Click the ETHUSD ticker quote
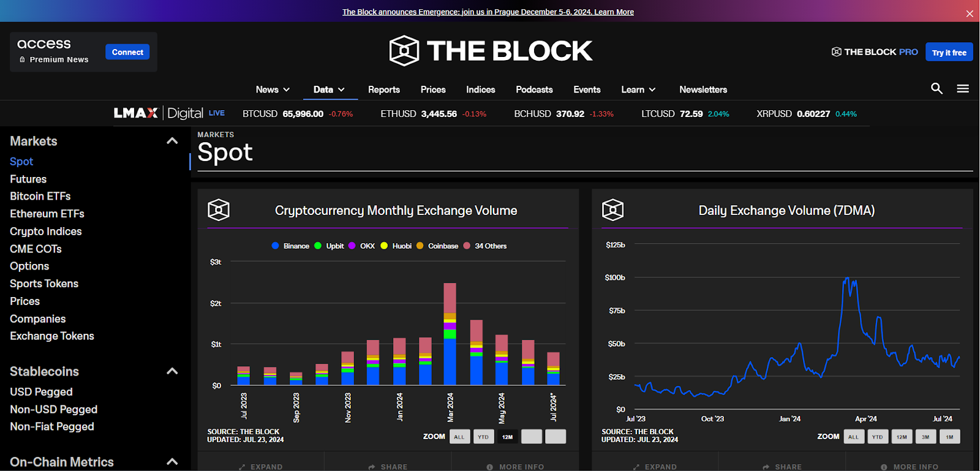The height and width of the screenshot is (471, 980). (434, 114)
